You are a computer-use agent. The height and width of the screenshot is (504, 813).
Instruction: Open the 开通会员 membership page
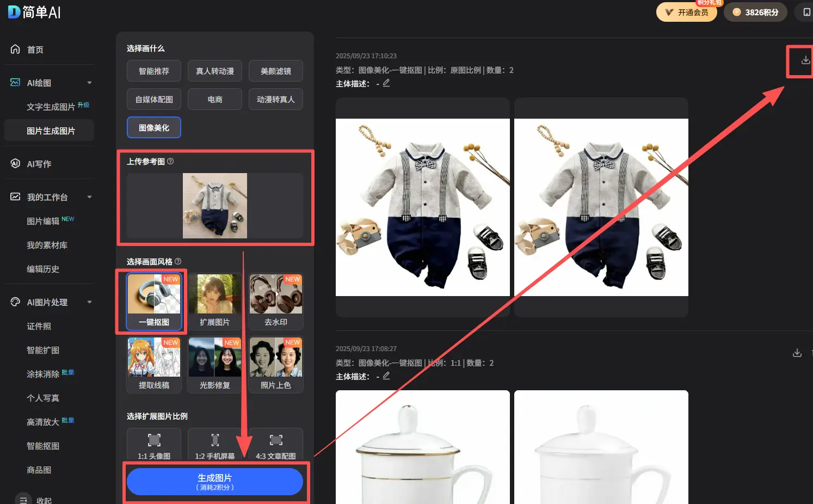tap(687, 11)
